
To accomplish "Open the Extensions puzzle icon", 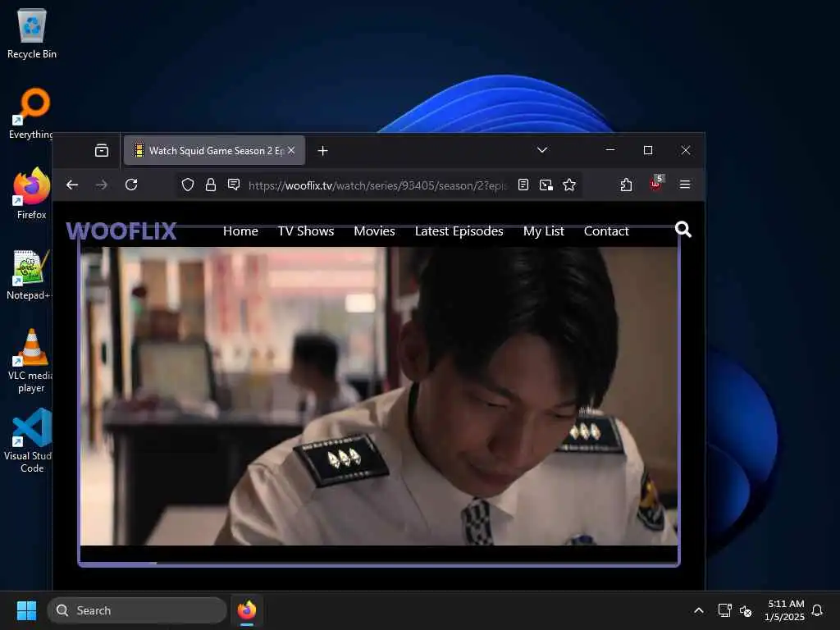I will 626,185.
